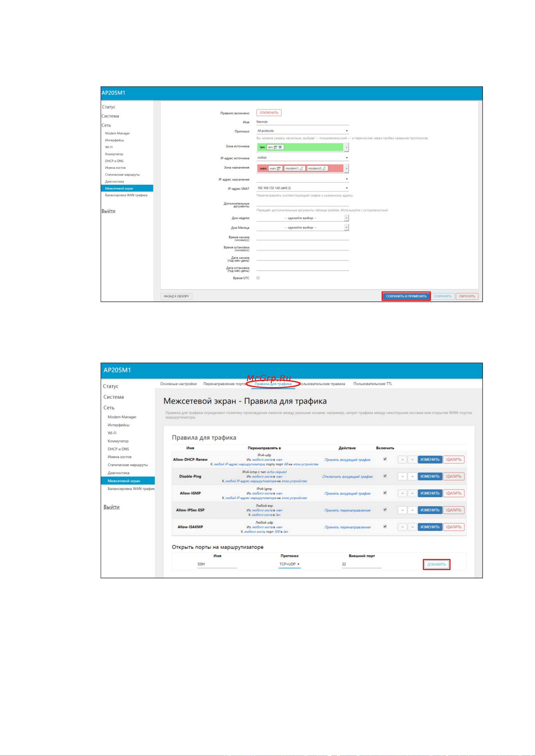Select the Правила для трафика tab
Image resolution: width=535 pixels, height=756 pixels.
point(273,384)
